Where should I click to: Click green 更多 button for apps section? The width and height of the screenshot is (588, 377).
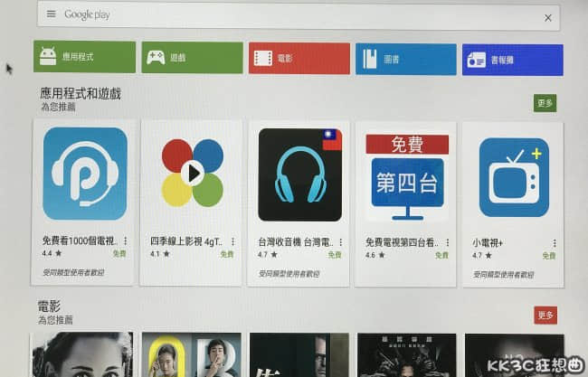point(545,103)
